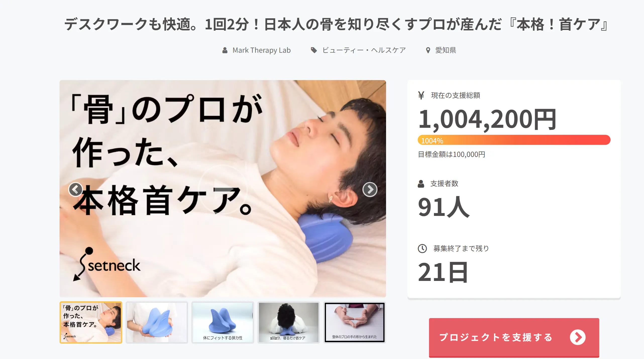Select the first thumbnail, 骨のプロが作った
Image resolution: width=644 pixels, height=359 pixels.
[x=91, y=322]
